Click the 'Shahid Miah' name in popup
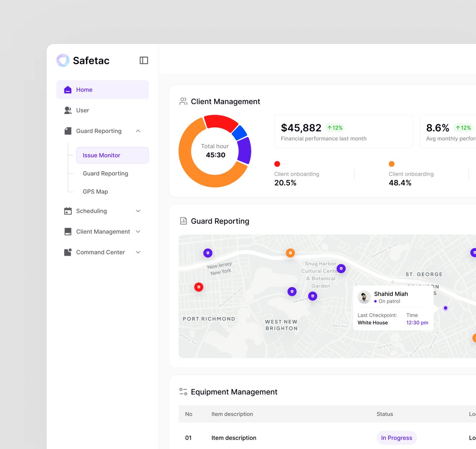Screen dimensions: 476x449 point(391,294)
